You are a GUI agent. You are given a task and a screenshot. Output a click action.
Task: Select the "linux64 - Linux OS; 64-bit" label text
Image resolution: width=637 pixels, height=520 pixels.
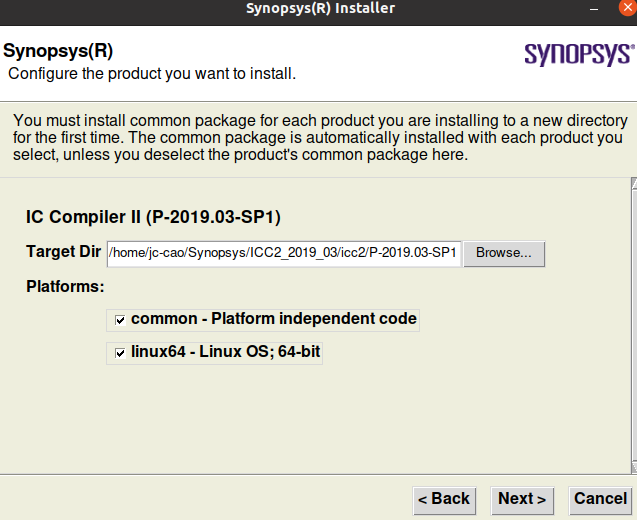(x=225, y=352)
